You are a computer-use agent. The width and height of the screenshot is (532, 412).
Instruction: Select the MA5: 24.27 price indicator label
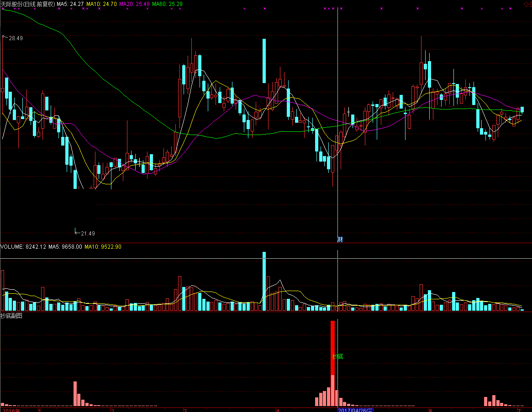[x=70, y=4]
